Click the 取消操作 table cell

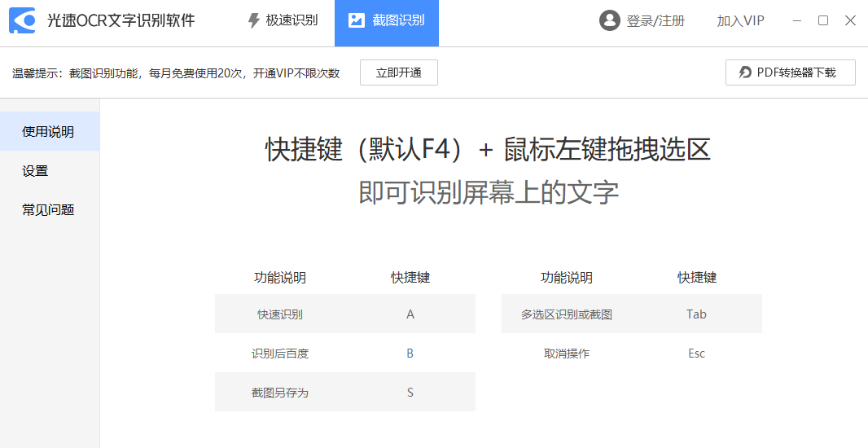pos(567,354)
